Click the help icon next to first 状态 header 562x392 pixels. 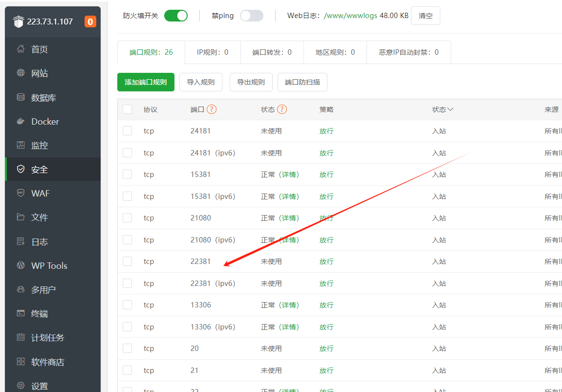coord(282,109)
